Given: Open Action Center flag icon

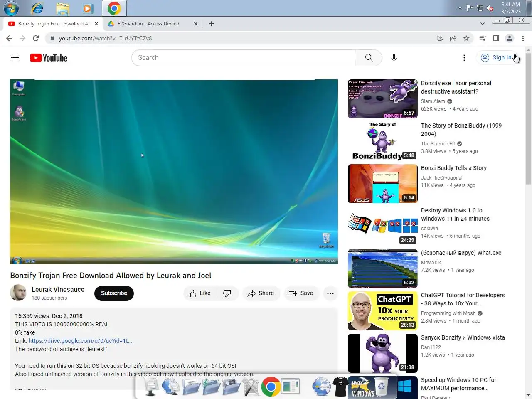Looking at the screenshot, I should point(470,8).
